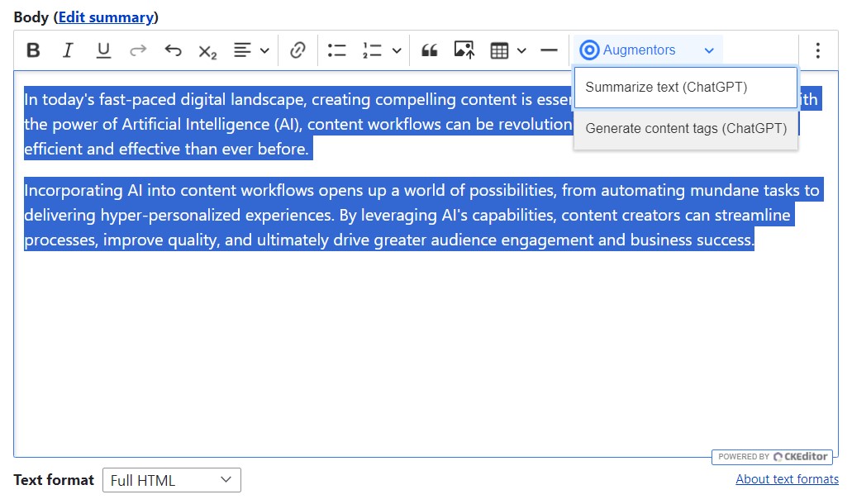Create a bulleted list
This screenshot has width=852, height=504.
[x=336, y=50]
